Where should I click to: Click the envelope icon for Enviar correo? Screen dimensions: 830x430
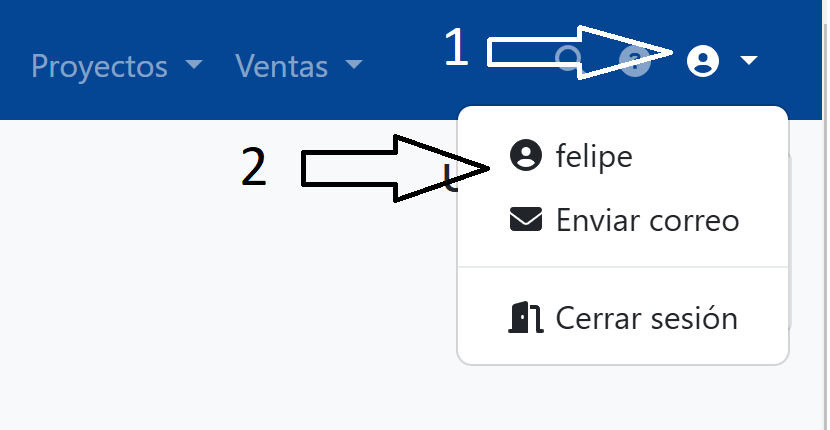[x=526, y=220]
